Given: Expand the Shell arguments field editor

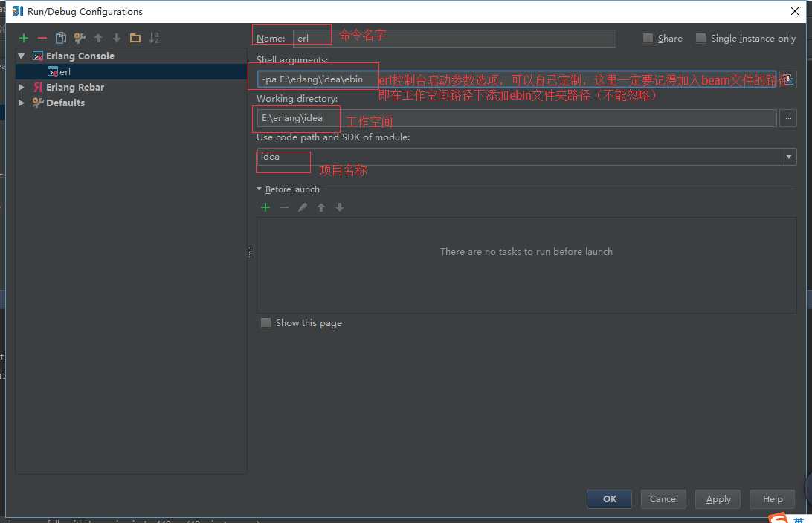Looking at the screenshot, I should coord(787,79).
